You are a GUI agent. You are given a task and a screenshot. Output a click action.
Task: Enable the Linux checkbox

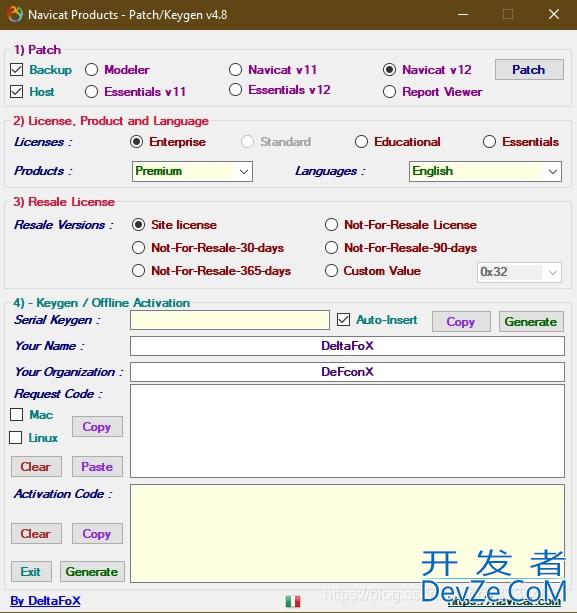pos(16,438)
